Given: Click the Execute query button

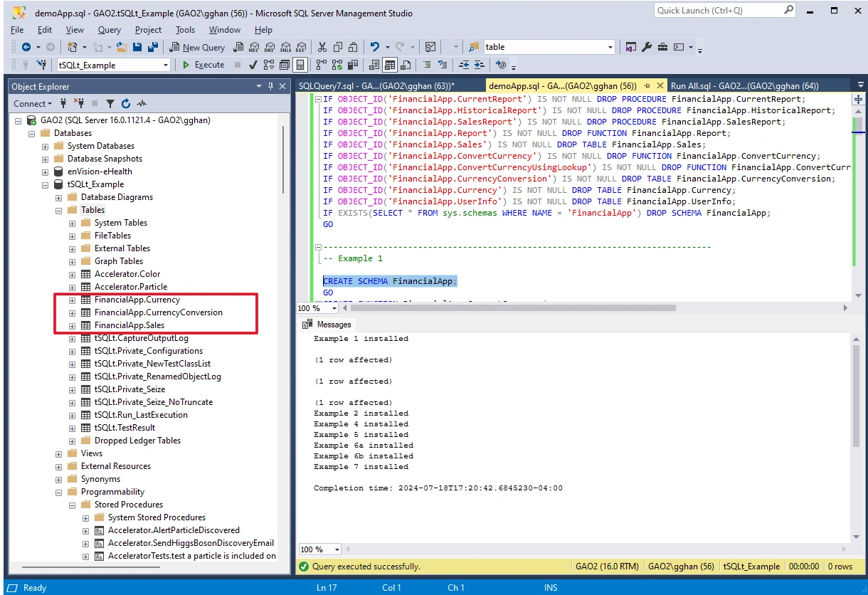Looking at the screenshot, I should coord(203,65).
